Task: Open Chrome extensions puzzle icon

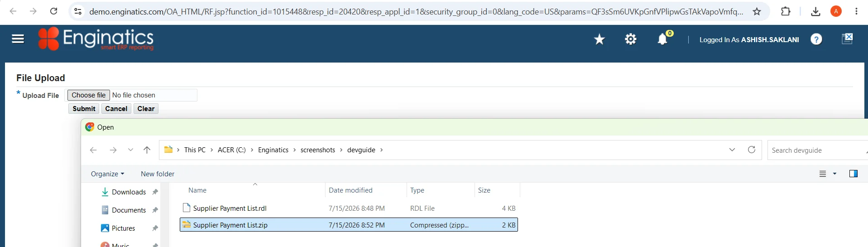Action: click(x=786, y=11)
